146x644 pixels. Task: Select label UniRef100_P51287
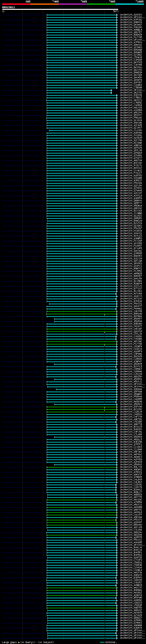tap(131, 228)
